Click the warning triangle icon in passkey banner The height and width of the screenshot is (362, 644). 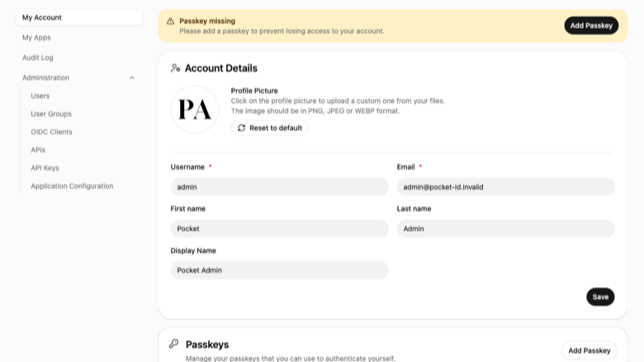[x=170, y=21]
